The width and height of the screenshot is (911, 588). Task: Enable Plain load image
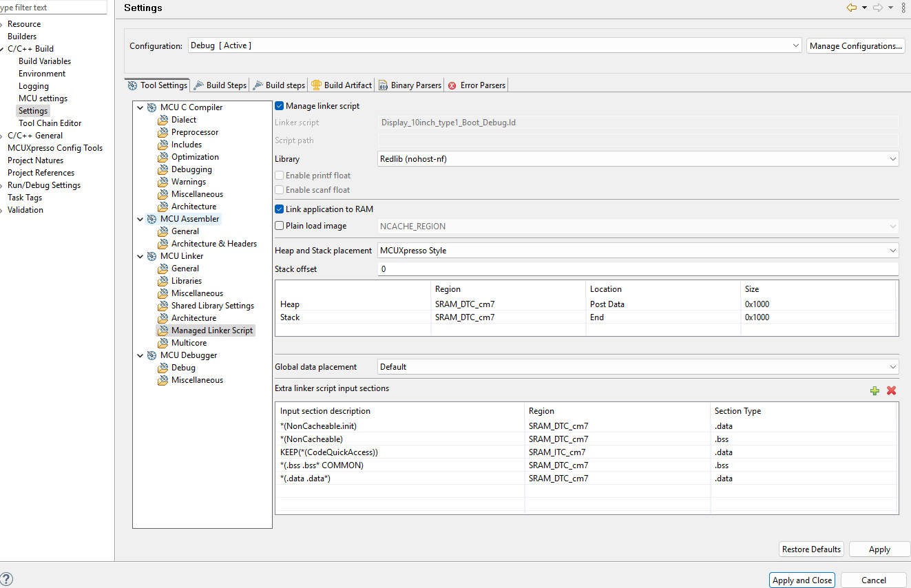click(x=279, y=225)
